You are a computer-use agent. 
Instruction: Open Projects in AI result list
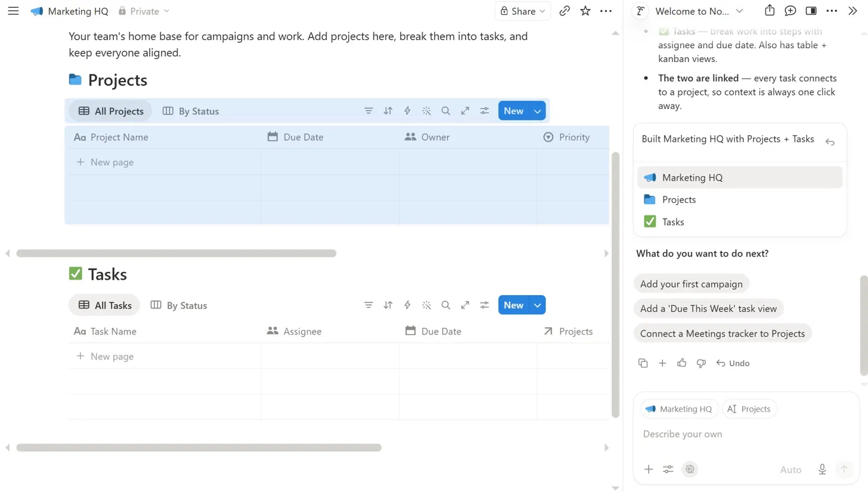739,200
